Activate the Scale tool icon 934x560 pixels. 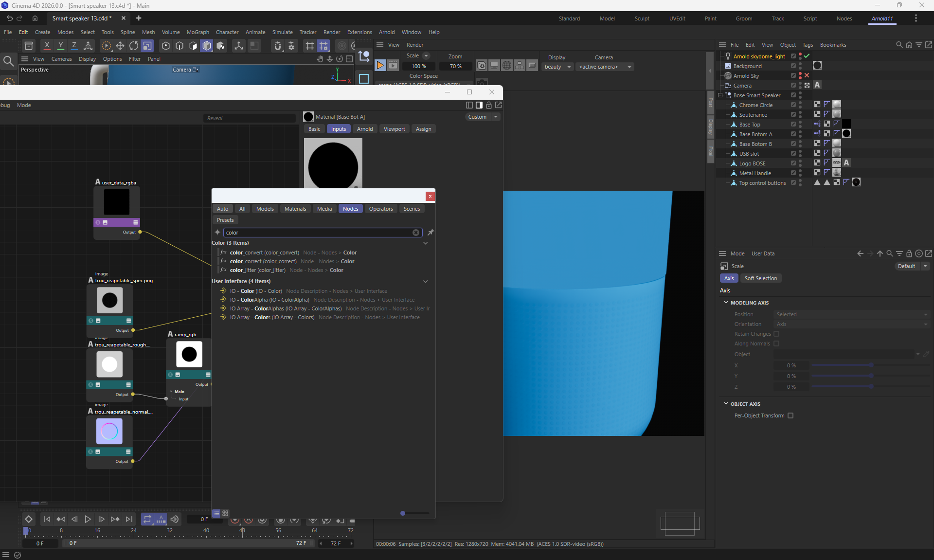click(147, 46)
